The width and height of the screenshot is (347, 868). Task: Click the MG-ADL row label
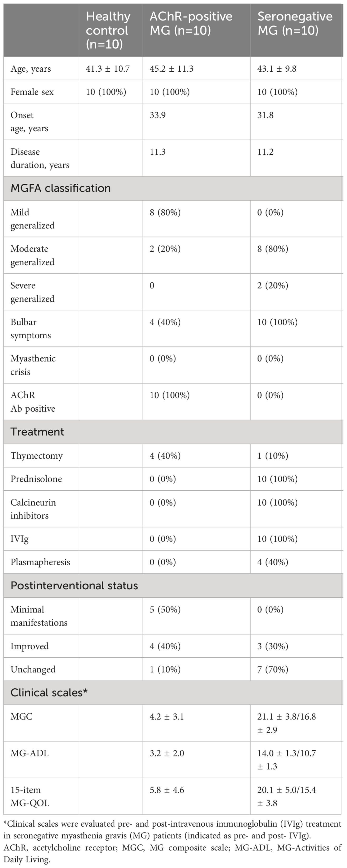click(30, 754)
